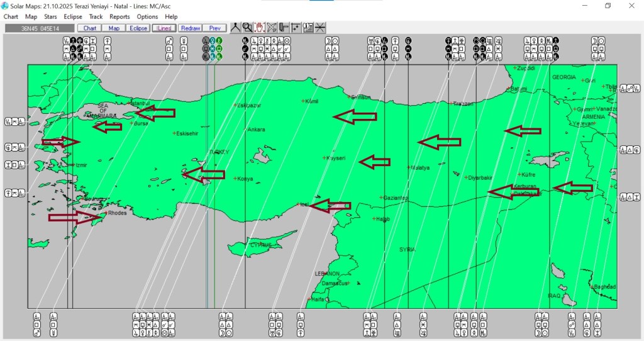Open the Track menu
The height and width of the screenshot is (341, 644).
coord(96,17)
